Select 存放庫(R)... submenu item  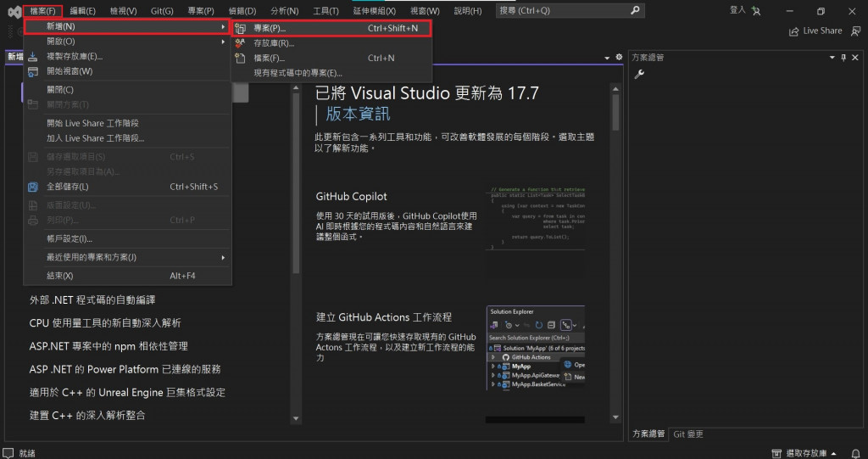pyautogui.click(x=331, y=43)
